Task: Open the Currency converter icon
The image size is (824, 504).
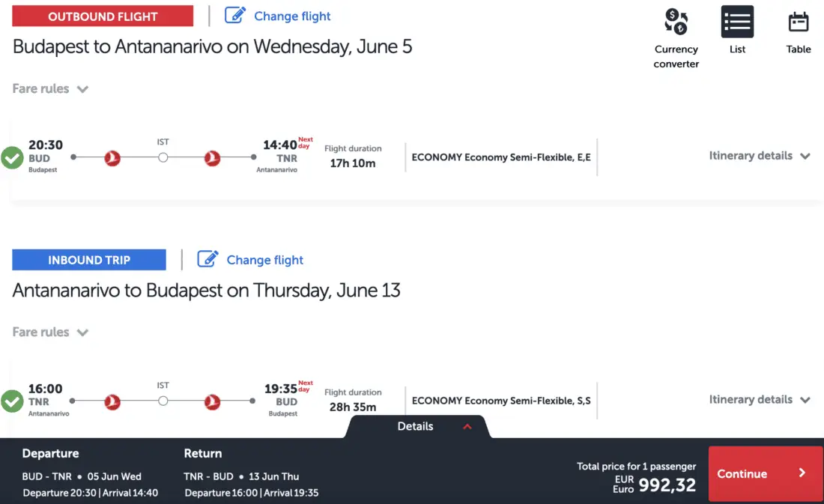Action: point(676,22)
